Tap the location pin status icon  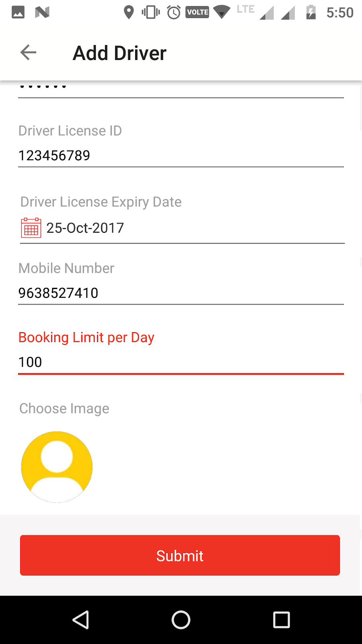coord(129,12)
